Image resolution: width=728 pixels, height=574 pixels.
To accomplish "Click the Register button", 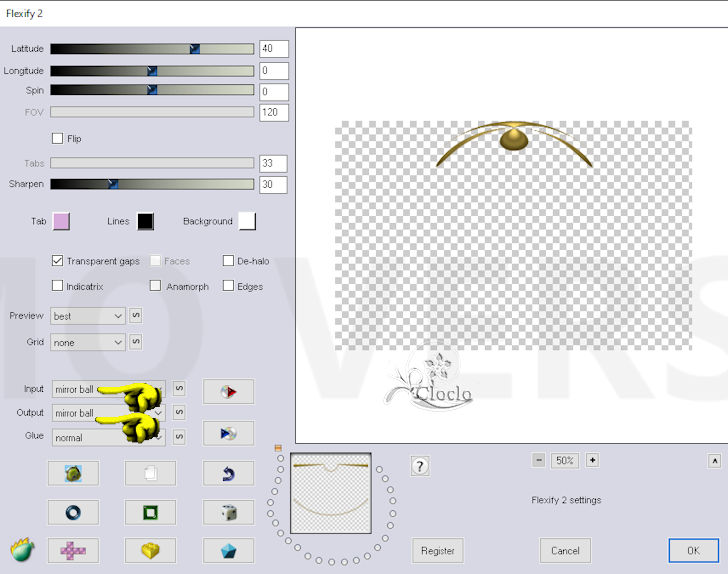I will click(437, 550).
